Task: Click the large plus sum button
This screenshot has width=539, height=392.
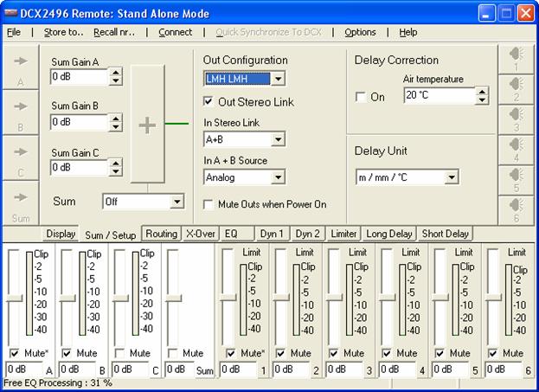Action: pyautogui.click(x=147, y=125)
